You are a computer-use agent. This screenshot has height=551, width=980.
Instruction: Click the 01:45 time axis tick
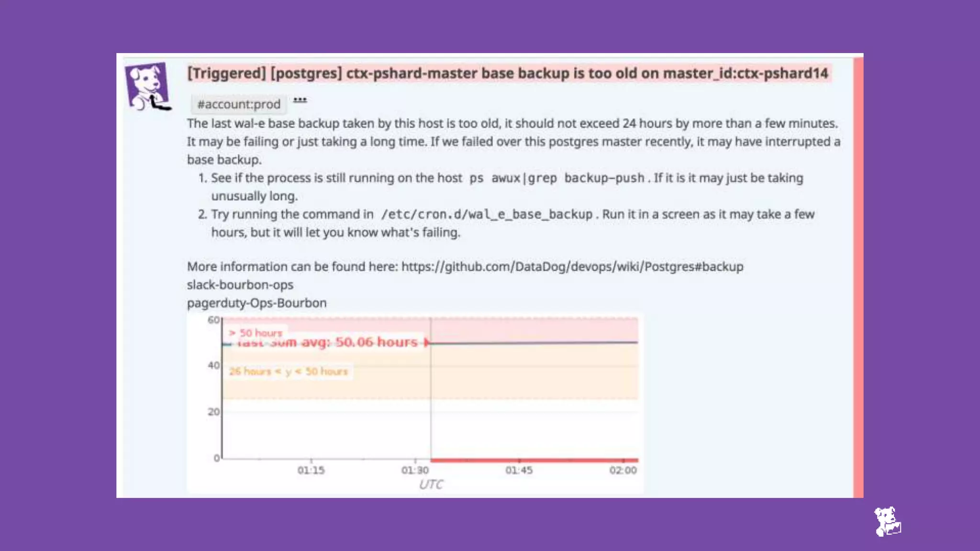tap(519, 470)
